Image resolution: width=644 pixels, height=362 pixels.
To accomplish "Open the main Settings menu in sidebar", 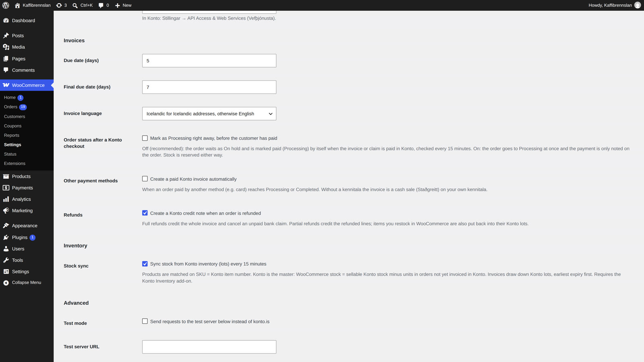I will [x=27, y=271].
